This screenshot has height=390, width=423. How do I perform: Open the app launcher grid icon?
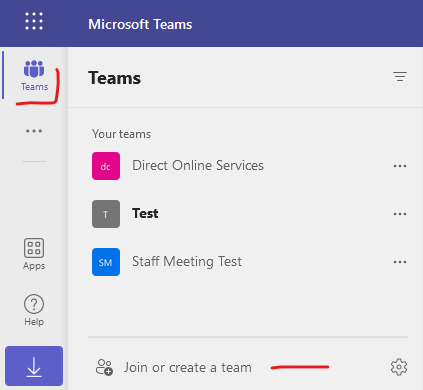click(34, 21)
